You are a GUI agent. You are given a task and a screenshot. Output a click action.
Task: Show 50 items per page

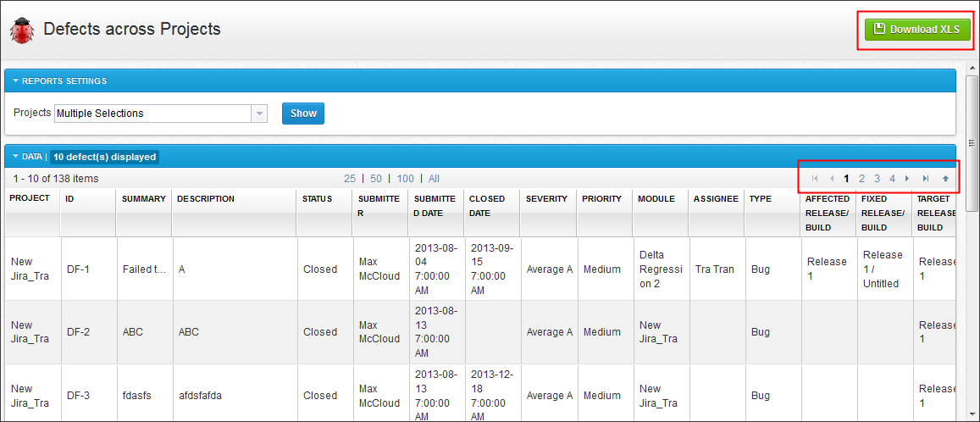(x=376, y=179)
